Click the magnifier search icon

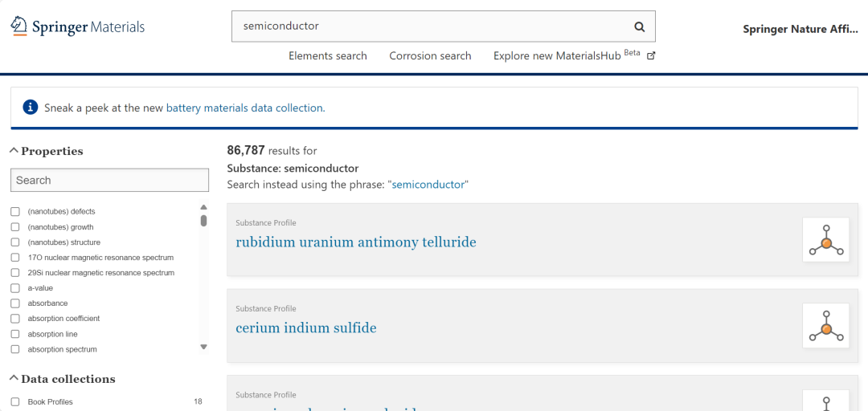(640, 26)
